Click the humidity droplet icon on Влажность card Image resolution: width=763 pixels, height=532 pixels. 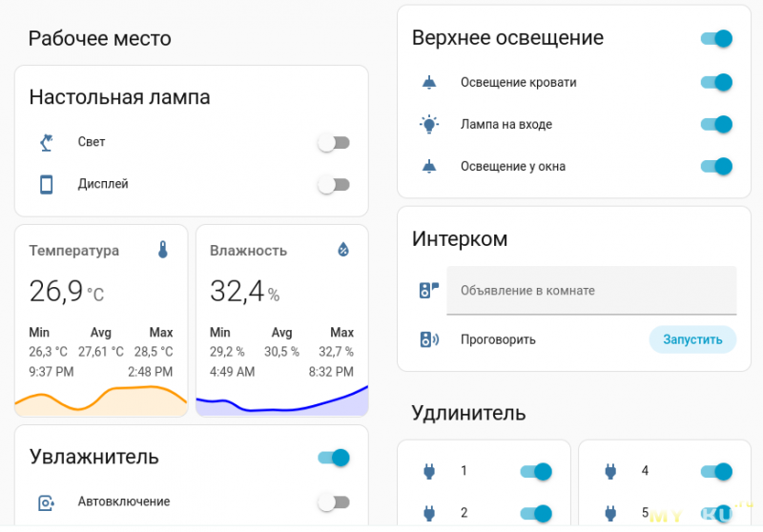(x=344, y=250)
